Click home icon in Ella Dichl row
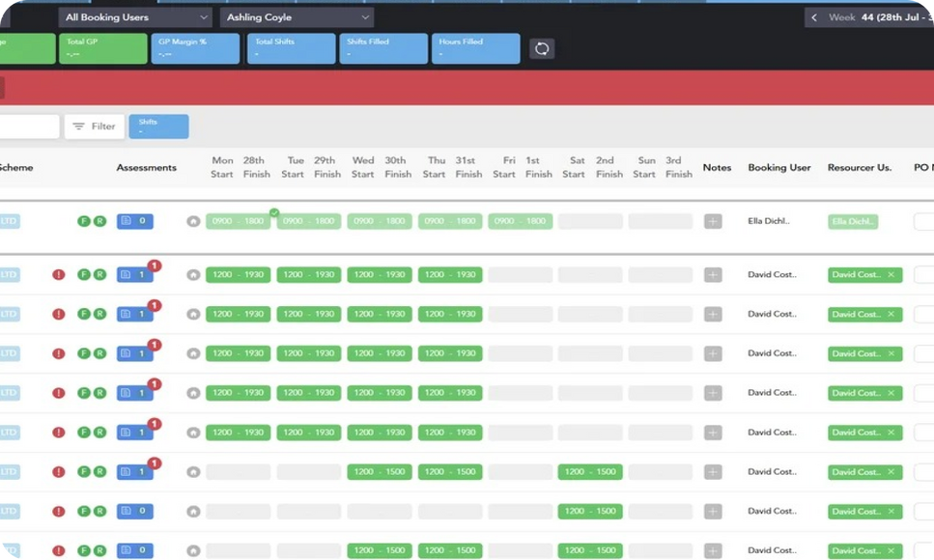The image size is (934, 560). click(x=193, y=222)
